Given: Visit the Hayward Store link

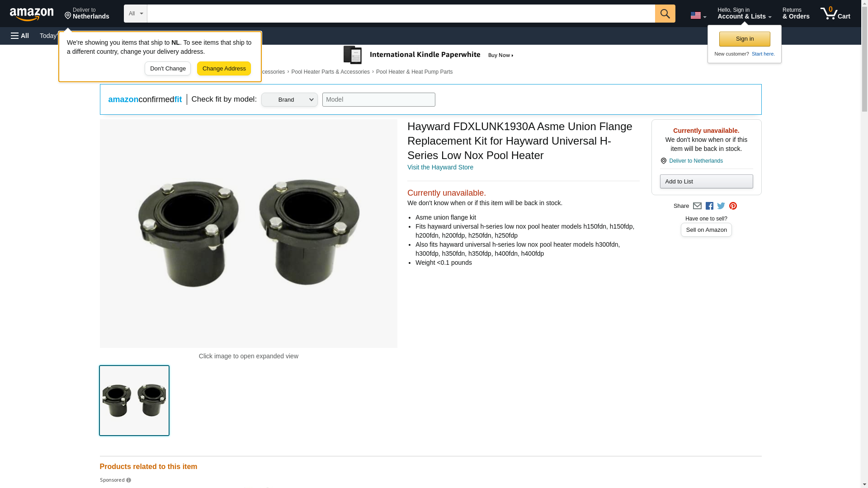Looking at the screenshot, I should (440, 167).
